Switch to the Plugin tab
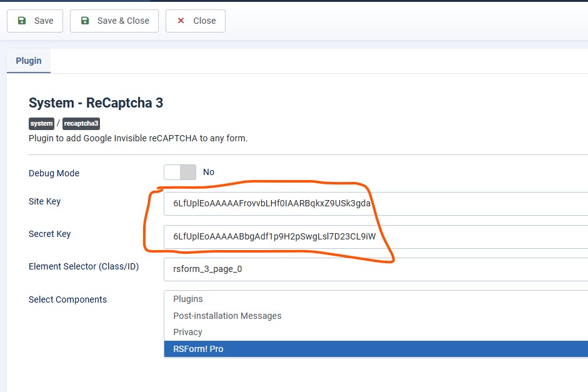The height and width of the screenshot is (392, 588). 28,61
